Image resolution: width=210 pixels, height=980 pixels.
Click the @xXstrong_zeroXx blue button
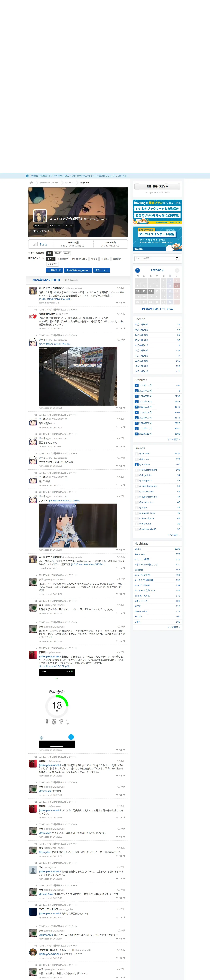coord(78,270)
